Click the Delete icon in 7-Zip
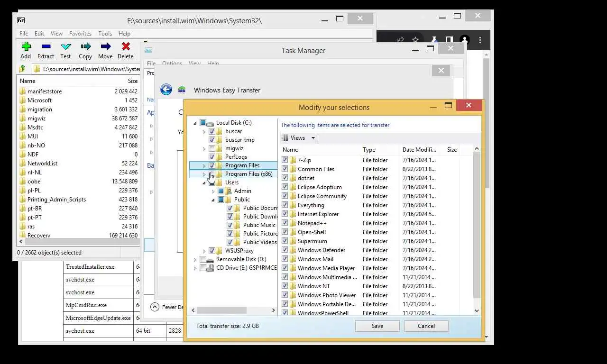This screenshot has height=364, width=607. point(126,46)
